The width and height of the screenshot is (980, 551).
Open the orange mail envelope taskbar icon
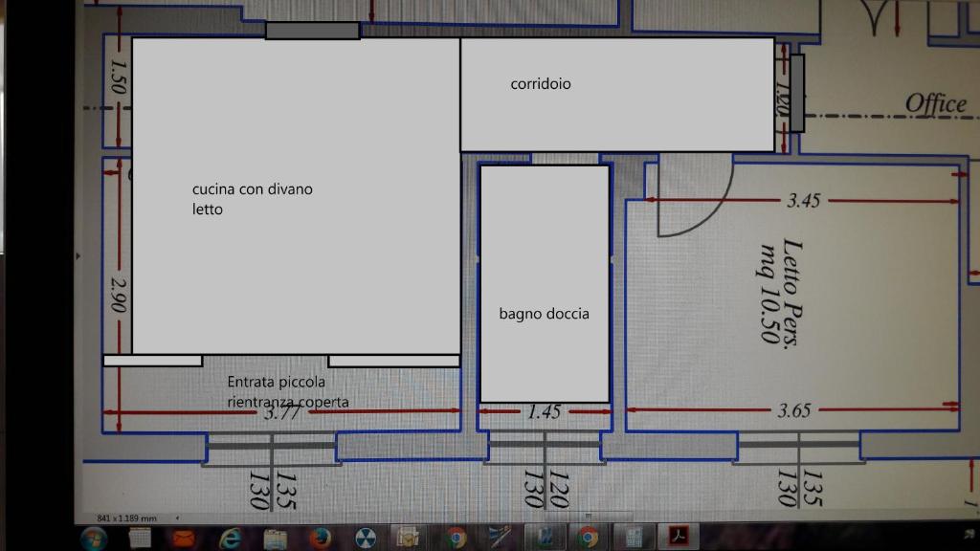click(184, 538)
